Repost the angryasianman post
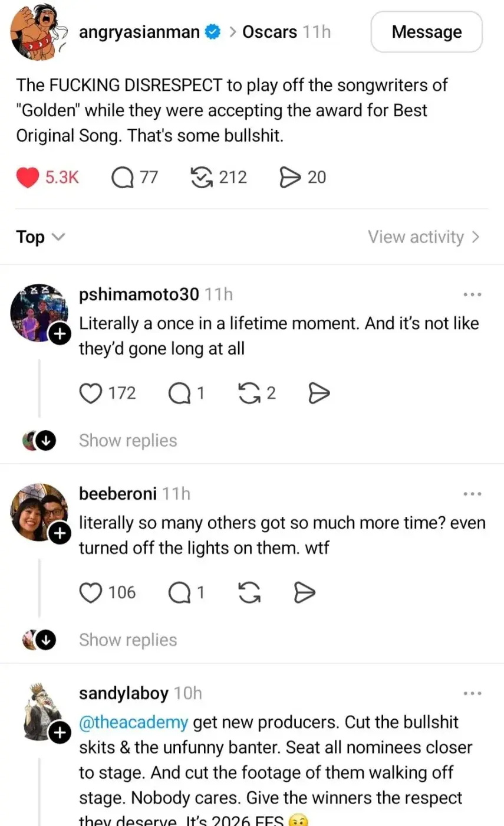The width and height of the screenshot is (504, 826). point(202,178)
